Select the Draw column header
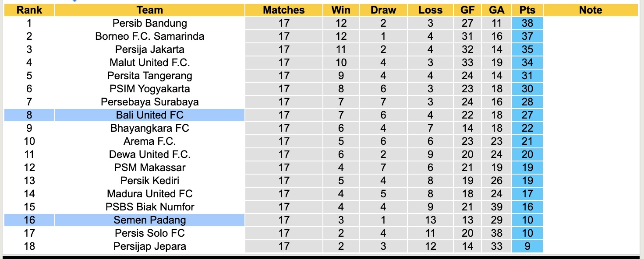The height and width of the screenshot is (259, 644). pyautogui.click(x=383, y=10)
